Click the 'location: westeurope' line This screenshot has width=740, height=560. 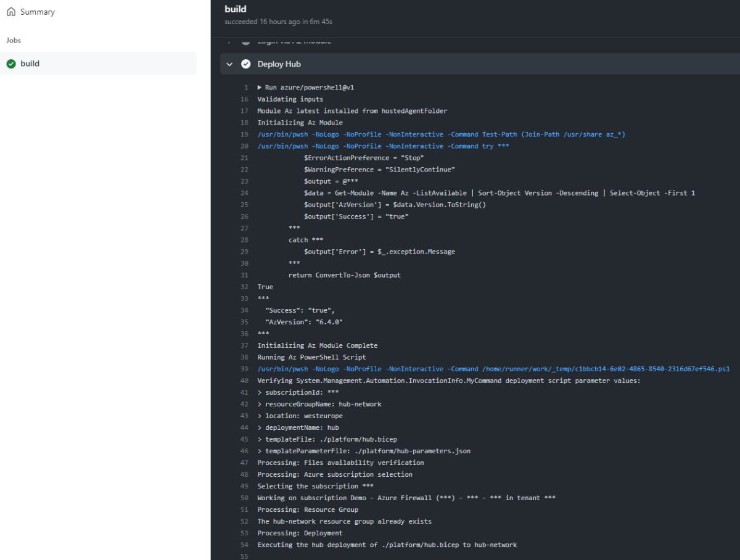300,416
